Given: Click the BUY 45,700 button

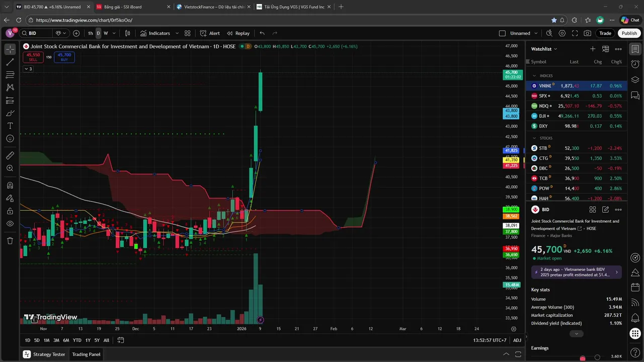Looking at the screenshot, I should [x=64, y=57].
